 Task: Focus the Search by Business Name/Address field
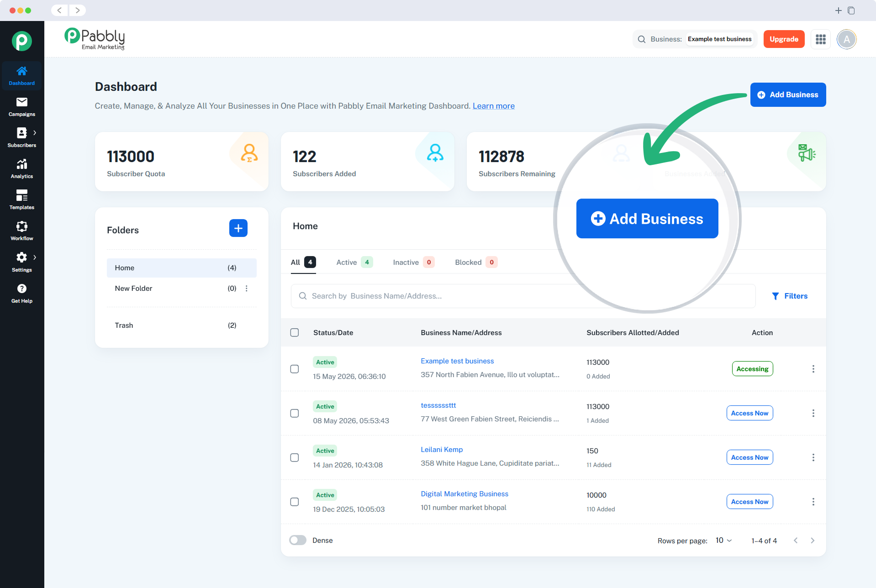tap(523, 296)
